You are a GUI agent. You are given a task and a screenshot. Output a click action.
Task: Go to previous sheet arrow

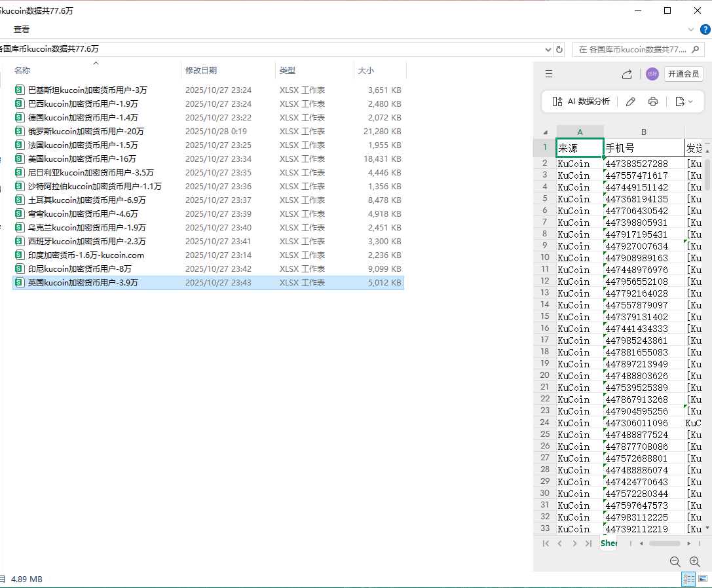pyautogui.click(x=560, y=543)
